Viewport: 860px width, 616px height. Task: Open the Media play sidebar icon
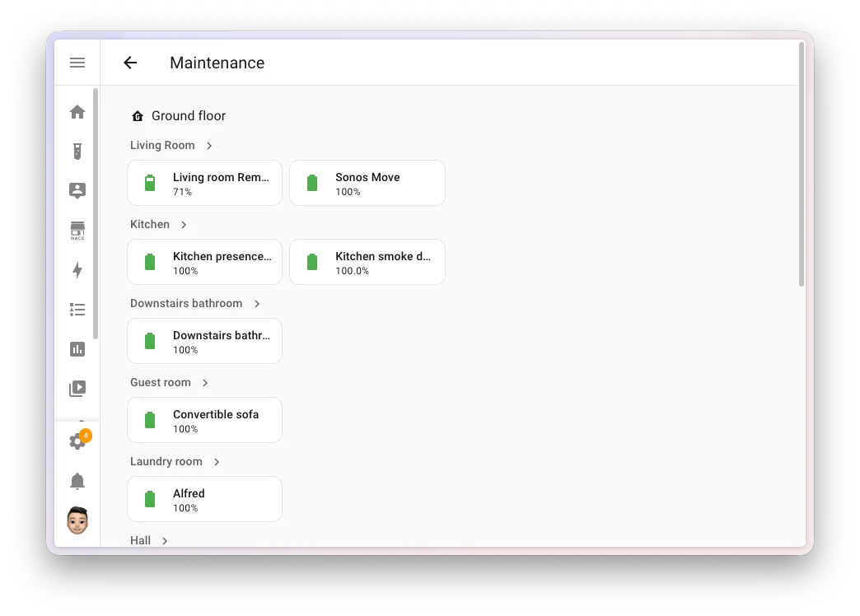[77, 389]
